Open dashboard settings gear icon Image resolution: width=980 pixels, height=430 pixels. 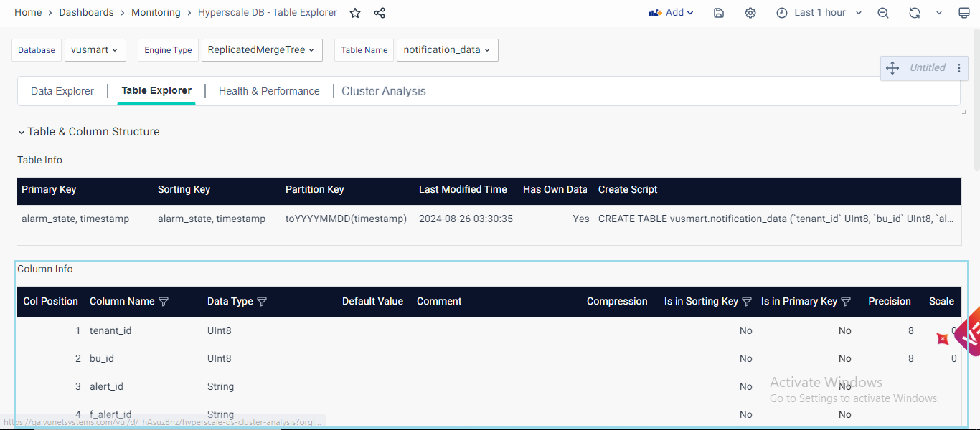point(750,13)
